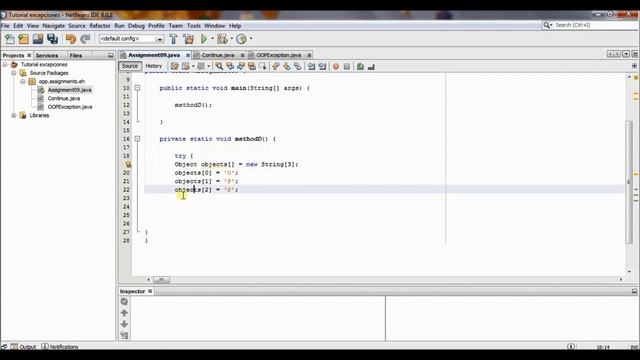The height and width of the screenshot is (360, 640).
Task: Click the New Project toolbar icon
Action: click(24, 39)
